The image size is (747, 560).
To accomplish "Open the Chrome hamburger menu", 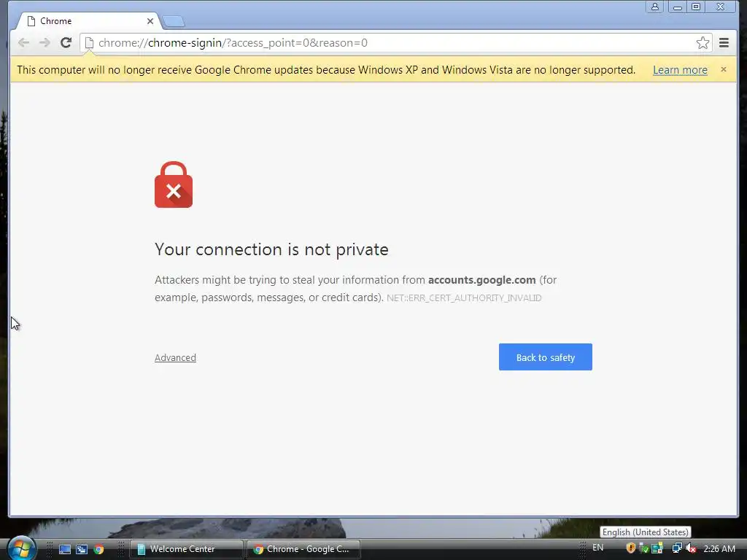I will coord(724,43).
